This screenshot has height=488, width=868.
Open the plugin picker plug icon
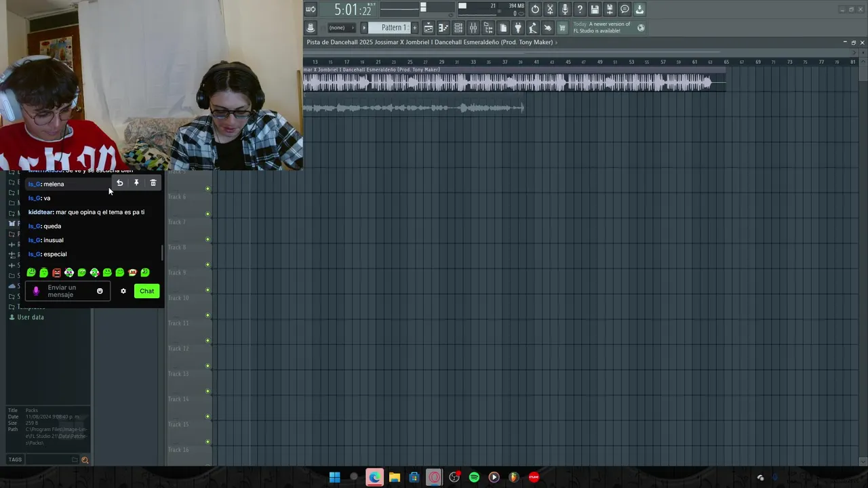pyautogui.click(x=518, y=28)
